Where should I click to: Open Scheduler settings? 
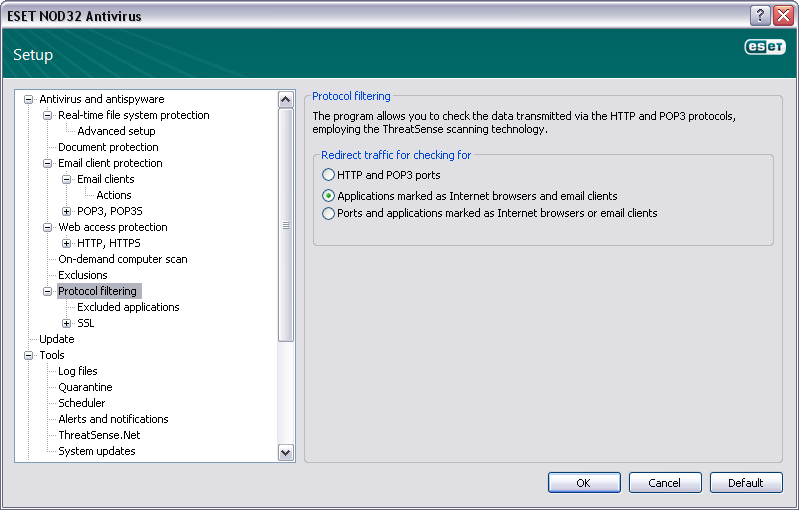click(x=82, y=403)
